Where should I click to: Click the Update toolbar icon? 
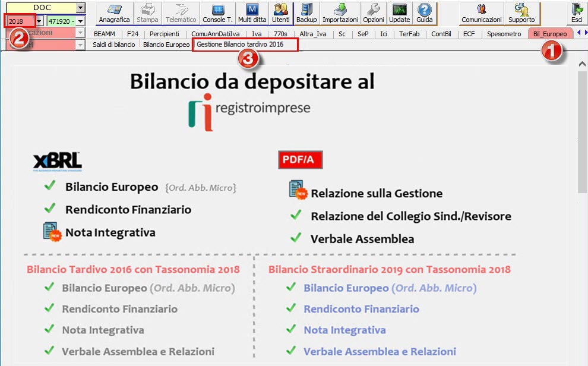point(399,14)
